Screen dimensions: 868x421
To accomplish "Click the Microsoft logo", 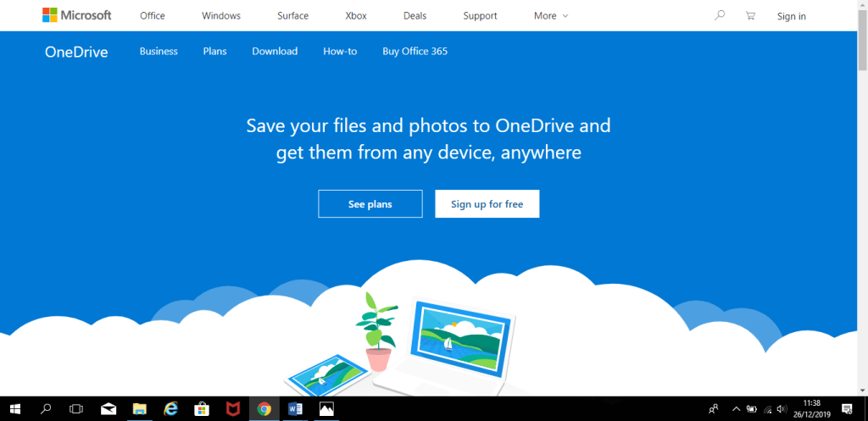I will (x=77, y=15).
